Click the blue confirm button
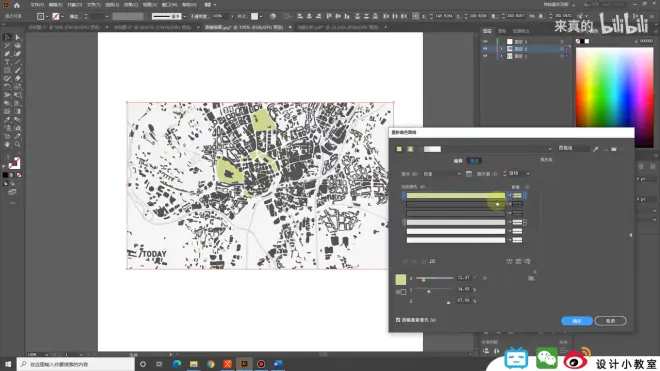The height and width of the screenshot is (371, 660). 577,321
